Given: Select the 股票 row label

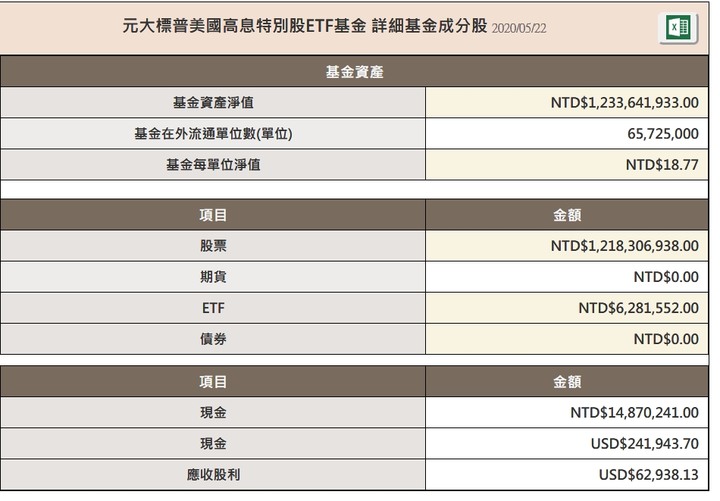Looking at the screenshot, I should coord(213,246).
